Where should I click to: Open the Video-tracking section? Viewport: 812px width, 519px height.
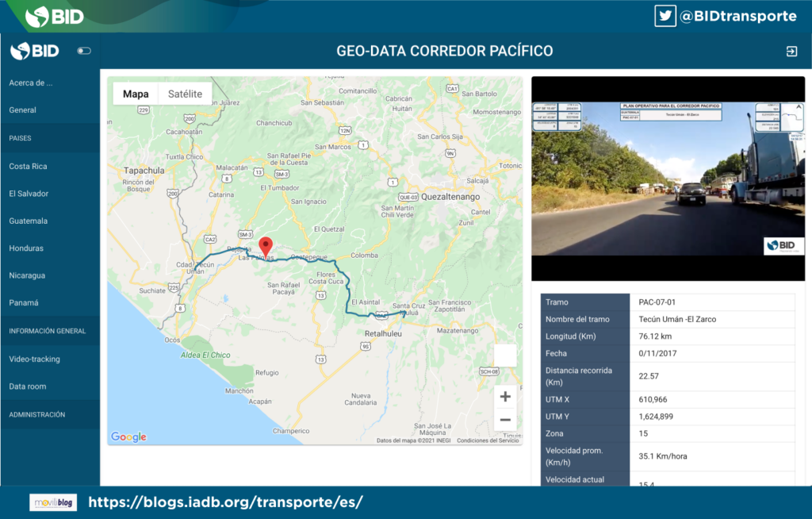pyautogui.click(x=34, y=359)
